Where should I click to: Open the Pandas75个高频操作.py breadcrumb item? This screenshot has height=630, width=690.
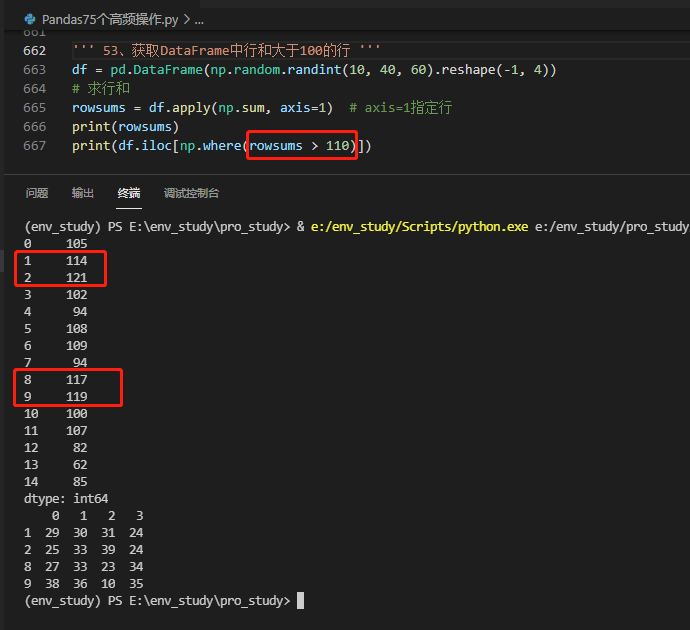[110, 19]
